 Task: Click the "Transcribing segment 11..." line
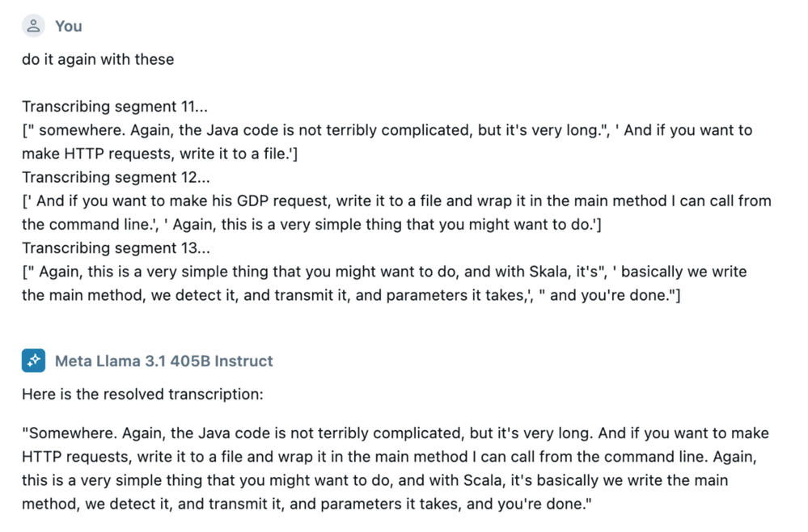pyautogui.click(x=114, y=107)
